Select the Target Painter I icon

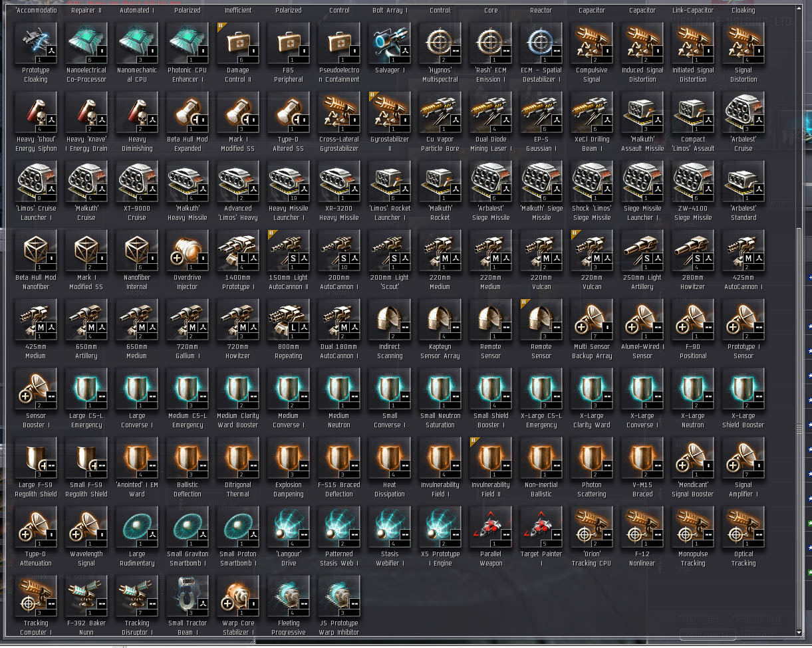pyautogui.click(x=541, y=528)
